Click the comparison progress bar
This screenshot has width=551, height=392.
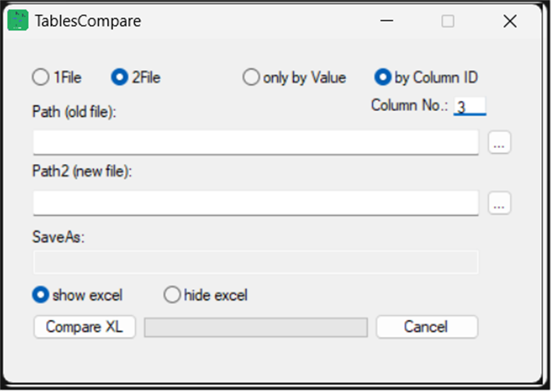(256, 327)
